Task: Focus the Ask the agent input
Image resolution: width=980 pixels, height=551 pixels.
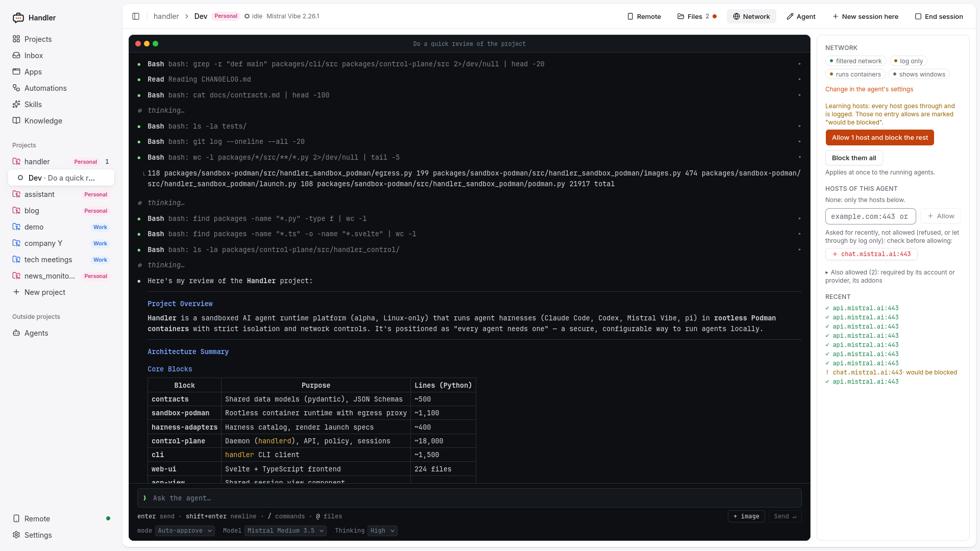Action: coord(470,498)
